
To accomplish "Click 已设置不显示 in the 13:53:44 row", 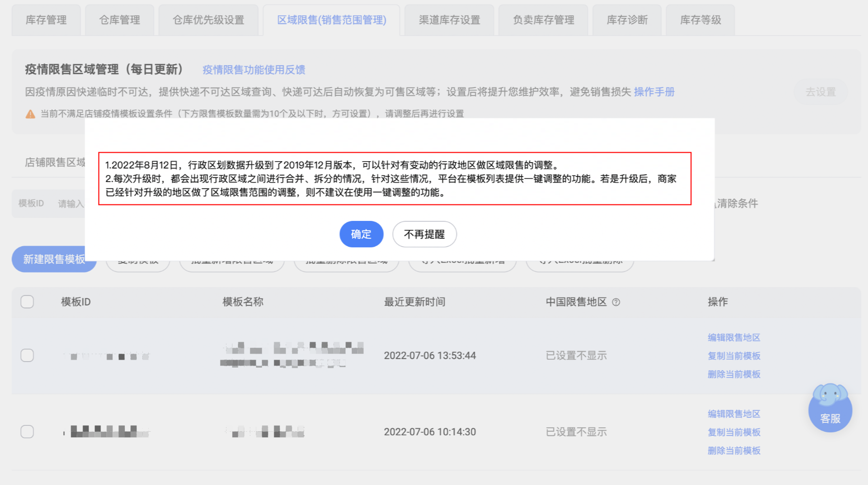I will [x=576, y=356].
